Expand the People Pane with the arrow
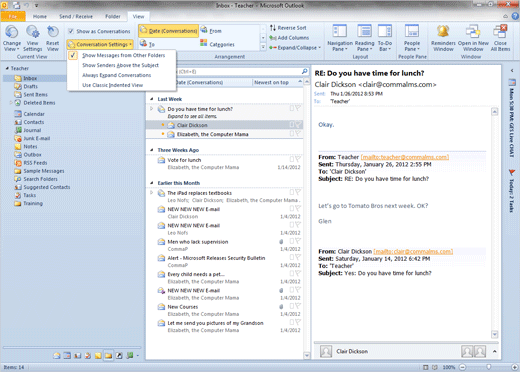Image resolution: width=520 pixels, height=372 pixels. pos(495,351)
